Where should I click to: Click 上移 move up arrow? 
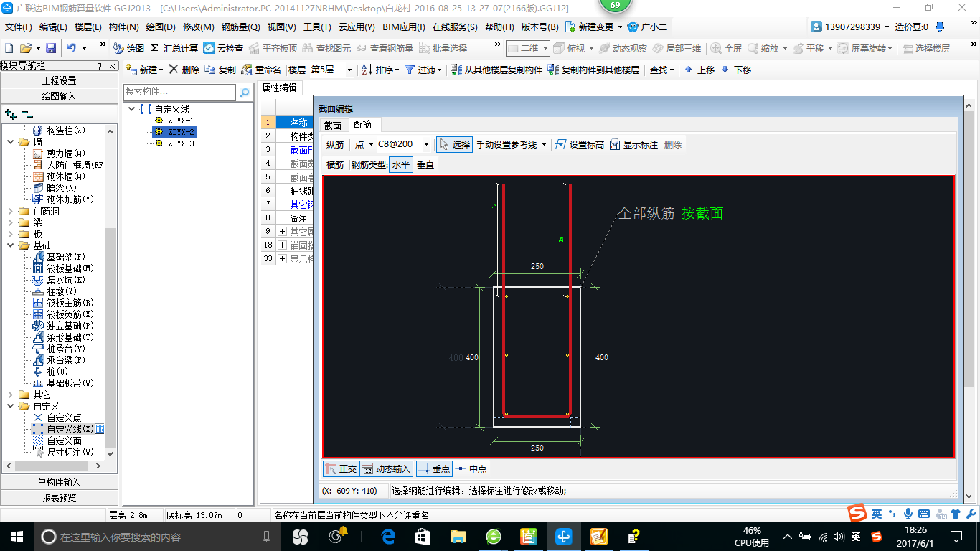pyautogui.click(x=699, y=70)
